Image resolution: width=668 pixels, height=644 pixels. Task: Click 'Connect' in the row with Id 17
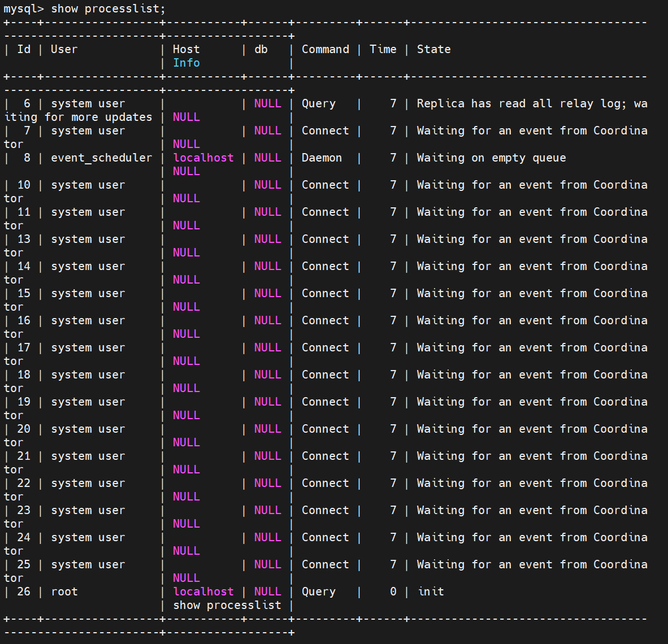326,347
